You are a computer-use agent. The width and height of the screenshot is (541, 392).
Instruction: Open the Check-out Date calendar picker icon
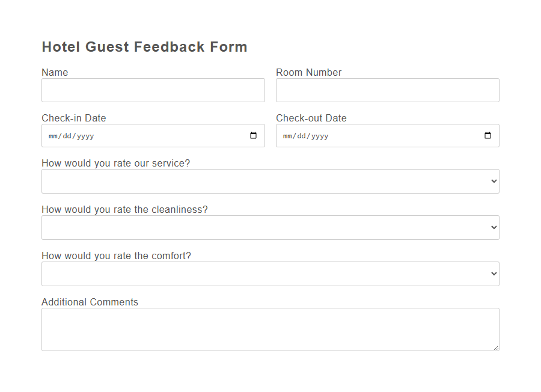click(x=487, y=135)
